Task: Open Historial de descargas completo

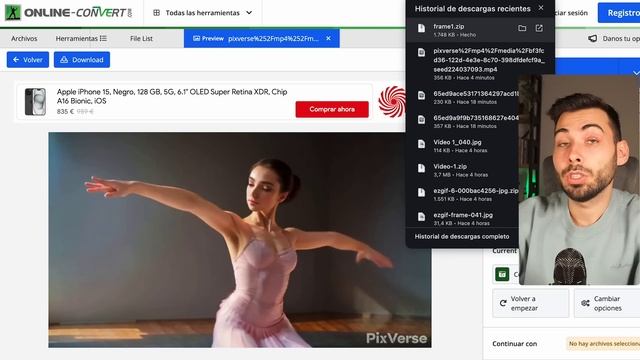Action: point(462,237)
